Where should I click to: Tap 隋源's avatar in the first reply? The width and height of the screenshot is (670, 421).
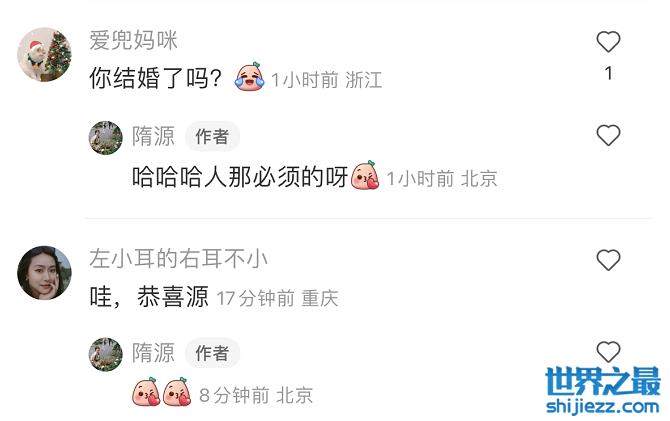(106, 138)
